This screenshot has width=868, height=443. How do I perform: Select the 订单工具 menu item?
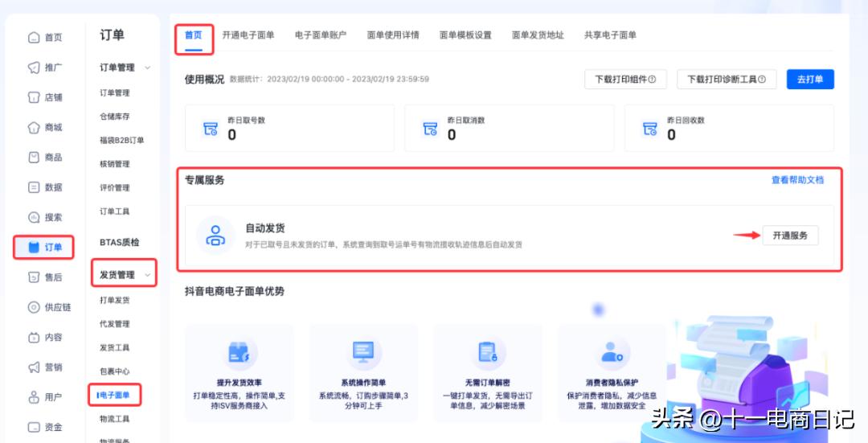point(115,211)
